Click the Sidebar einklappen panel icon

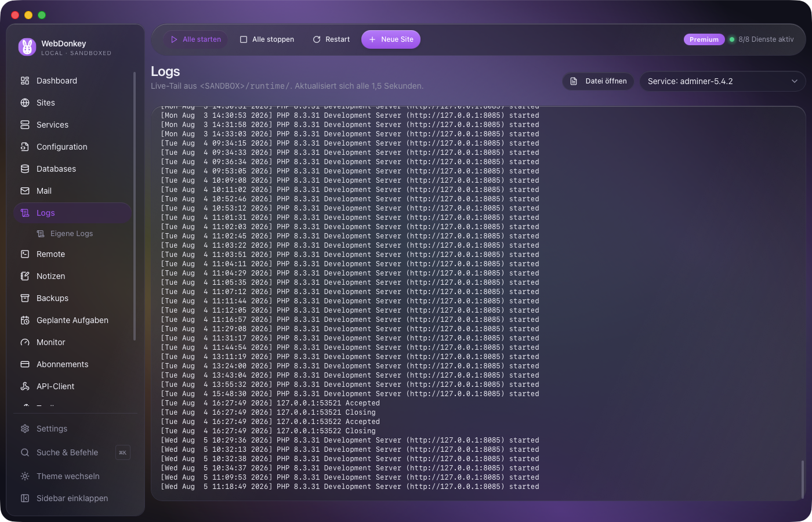point(25,498)
